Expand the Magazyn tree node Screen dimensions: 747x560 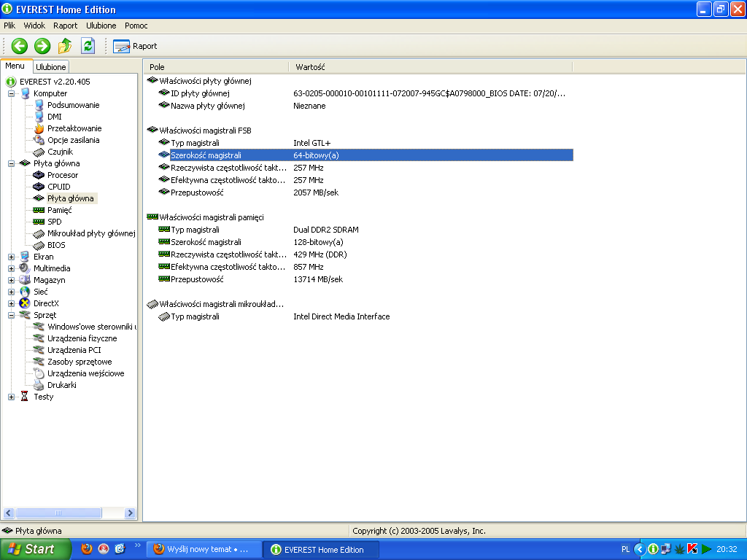pyautogui.click(x=11, y=281)
